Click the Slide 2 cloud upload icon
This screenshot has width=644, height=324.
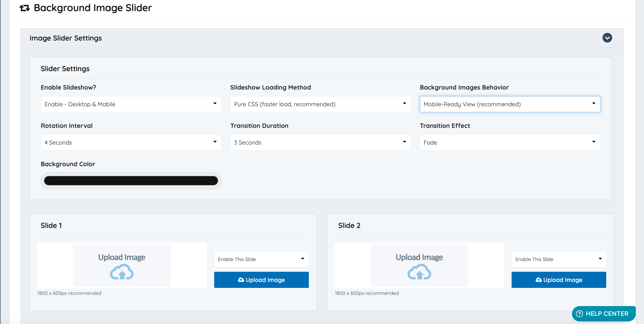coord(419,272)
